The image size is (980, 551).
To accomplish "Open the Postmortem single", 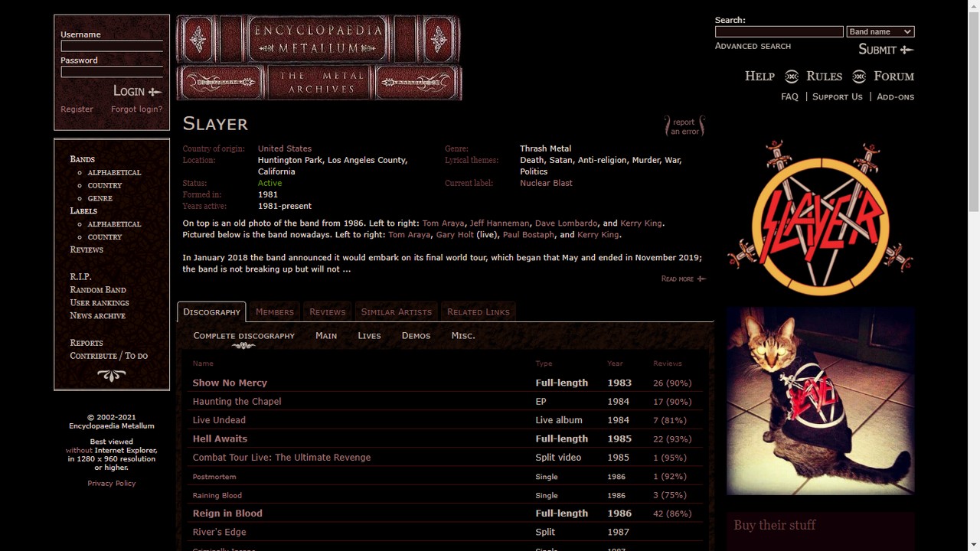I will pos(214,477).
